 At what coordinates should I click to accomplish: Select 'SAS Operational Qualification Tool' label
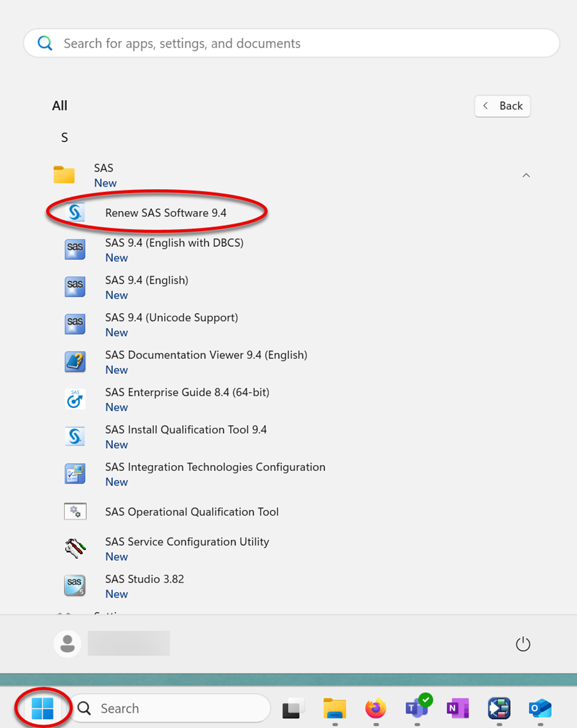192,512
